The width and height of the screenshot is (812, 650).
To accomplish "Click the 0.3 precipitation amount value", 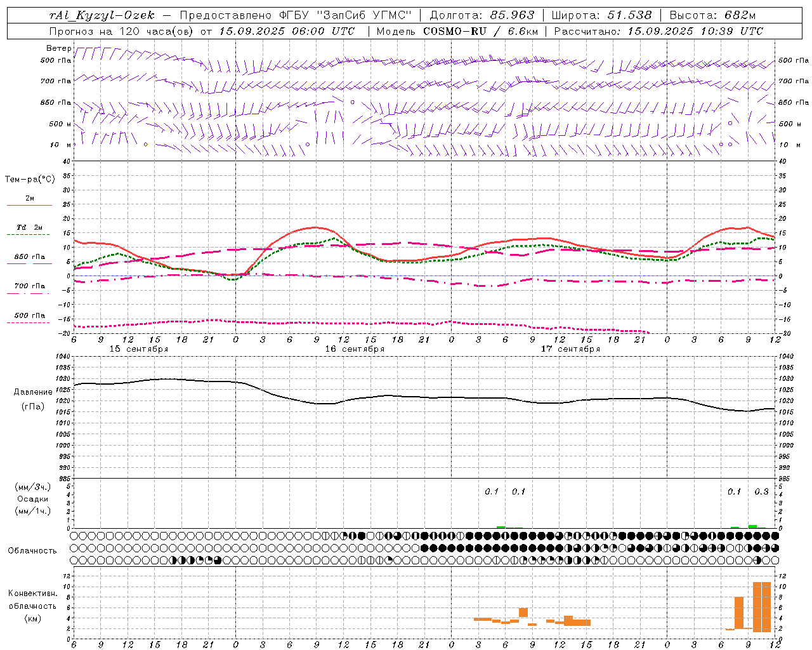I will (761, 492).
